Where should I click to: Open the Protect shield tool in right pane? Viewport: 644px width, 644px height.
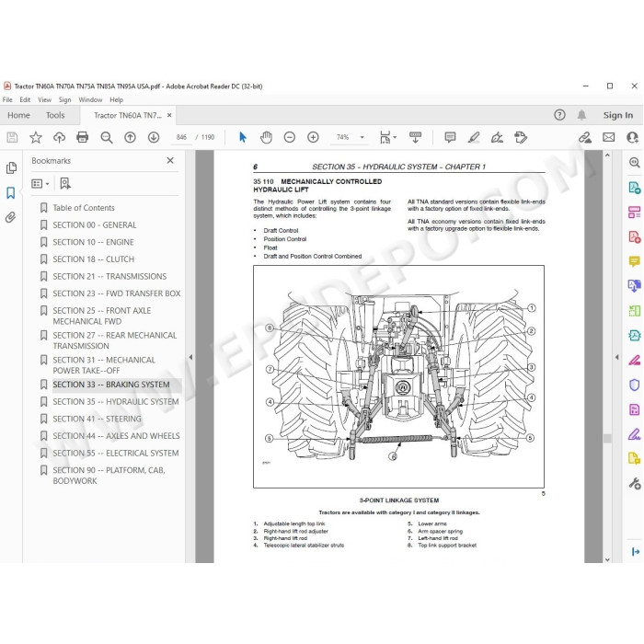635,385
